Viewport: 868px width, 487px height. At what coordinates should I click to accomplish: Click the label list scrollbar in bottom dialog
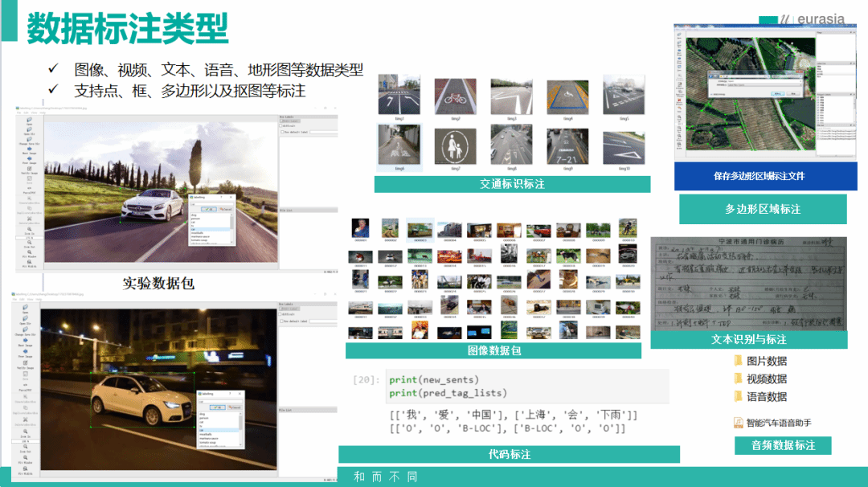[240, 424]
